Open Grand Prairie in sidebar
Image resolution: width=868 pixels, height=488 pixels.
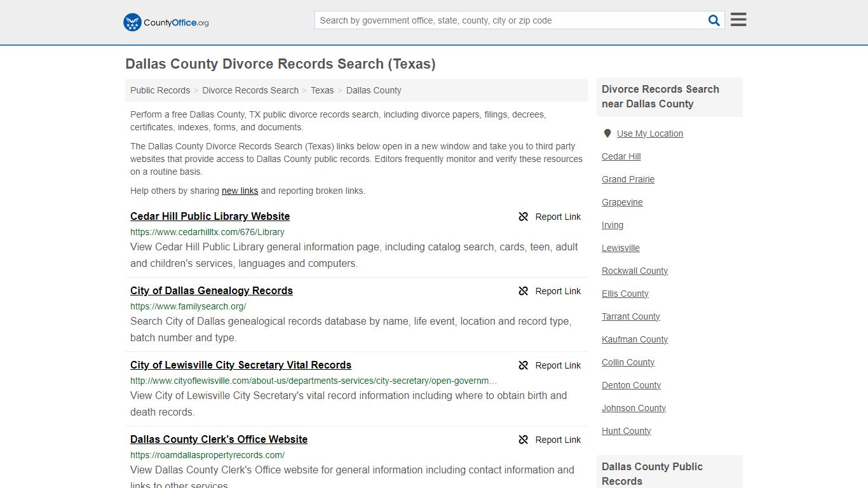pos(628,179)
